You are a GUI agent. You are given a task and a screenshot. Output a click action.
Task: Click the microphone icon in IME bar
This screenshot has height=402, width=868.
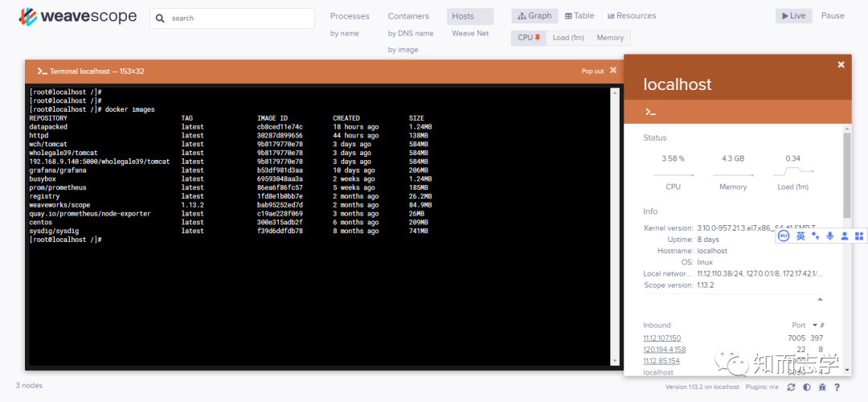coord(829,236)
